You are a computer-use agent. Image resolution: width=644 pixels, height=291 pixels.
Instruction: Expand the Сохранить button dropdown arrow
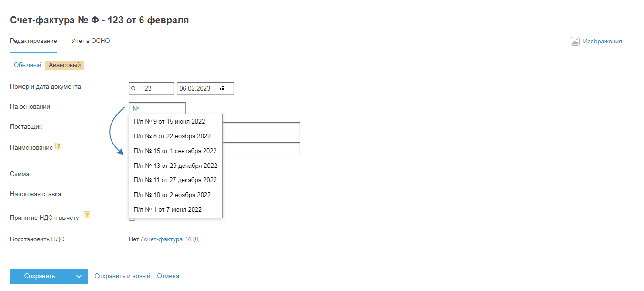(78, 276)
